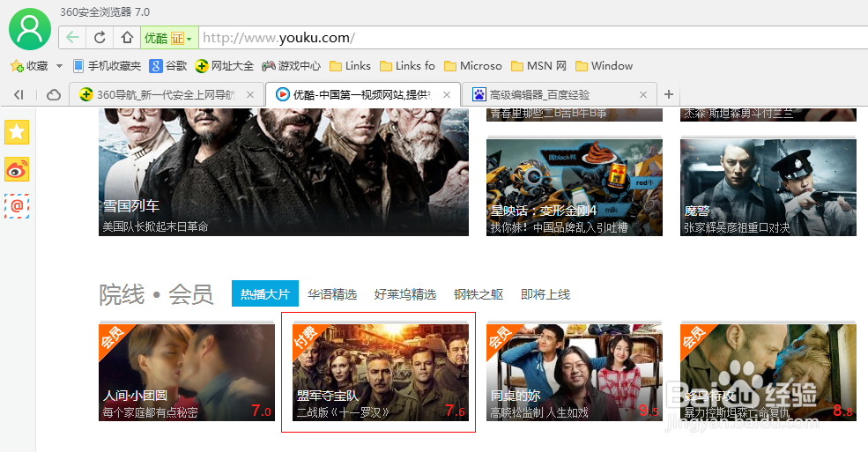Open the user avatar profile icon
This screenshot has height=452, width=868.
click(x=30, y=29)
